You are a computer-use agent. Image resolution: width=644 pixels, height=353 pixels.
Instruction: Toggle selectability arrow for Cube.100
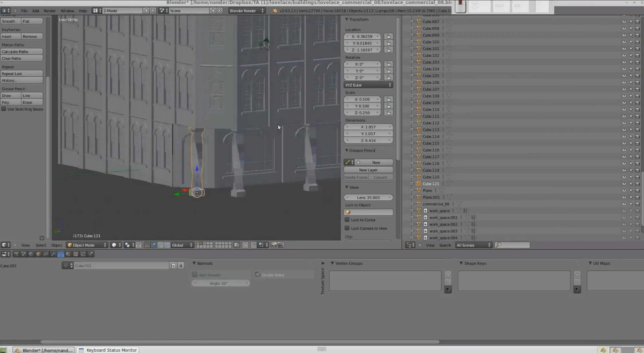click(x=631, y=42)
